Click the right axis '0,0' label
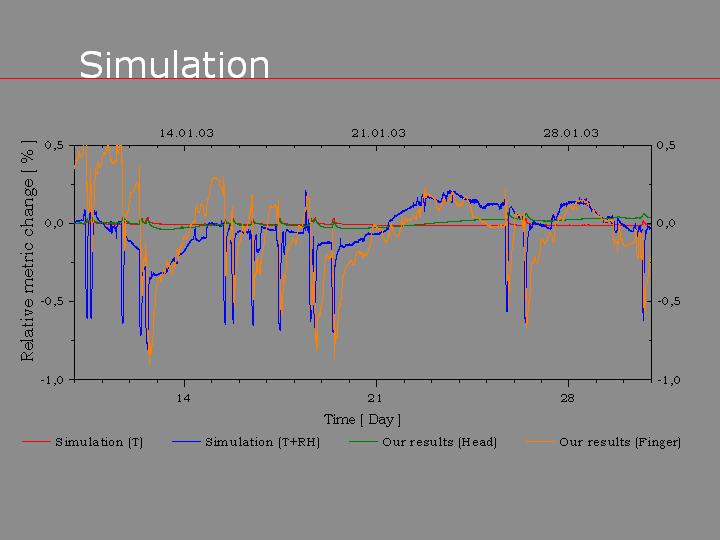The image size is (720, 540). [x=666, y=224]
